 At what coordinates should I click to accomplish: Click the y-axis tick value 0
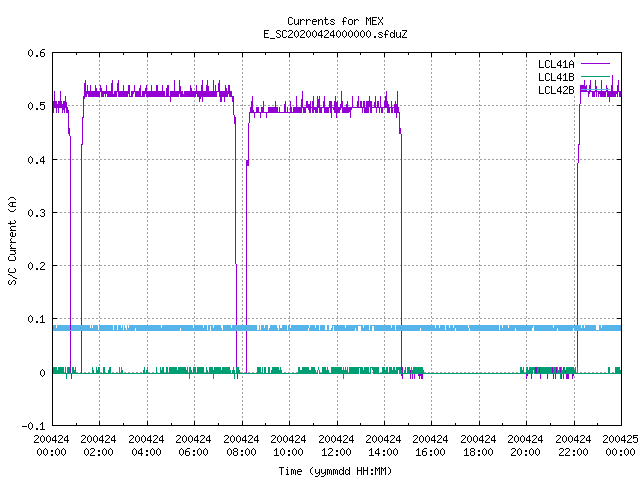click(42, 373)
